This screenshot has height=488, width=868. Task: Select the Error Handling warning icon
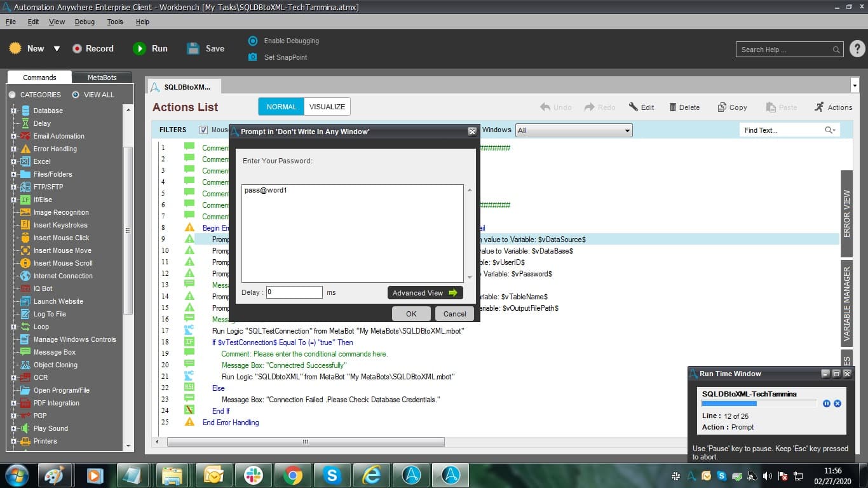click(25, 149)
